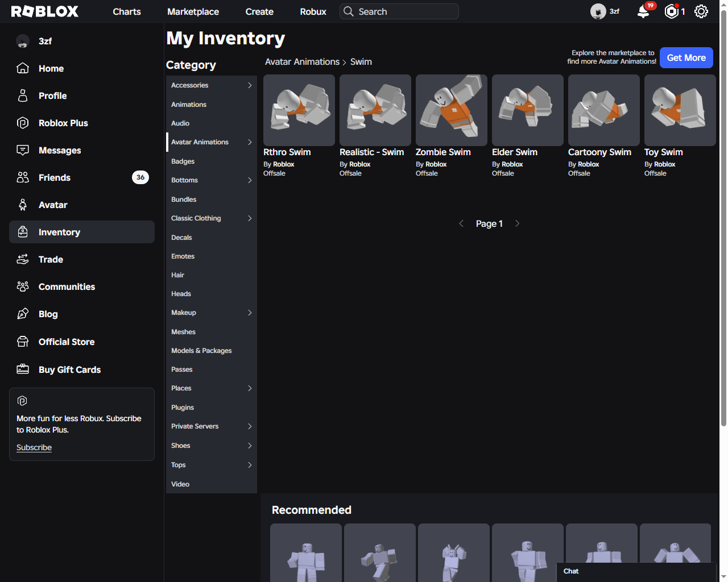Click the search magnifier icon
Screen dimensions: 728x582
[x=349, y=11]
